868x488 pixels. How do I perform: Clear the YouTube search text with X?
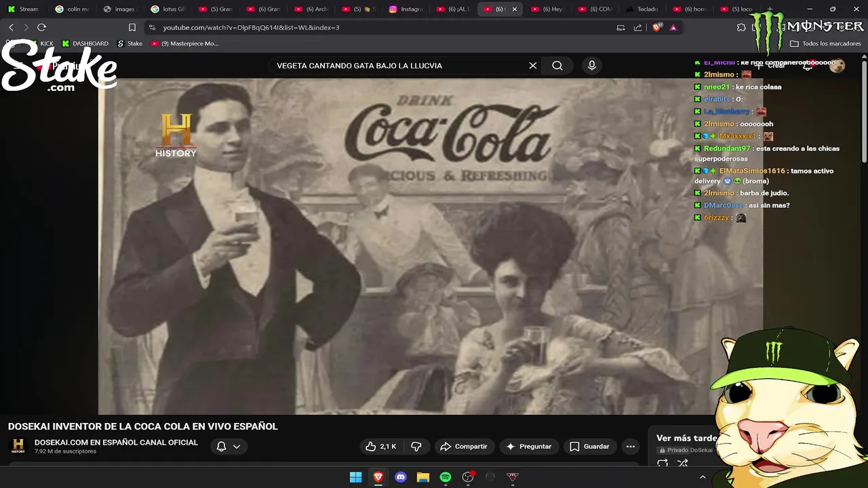(533, 66)
